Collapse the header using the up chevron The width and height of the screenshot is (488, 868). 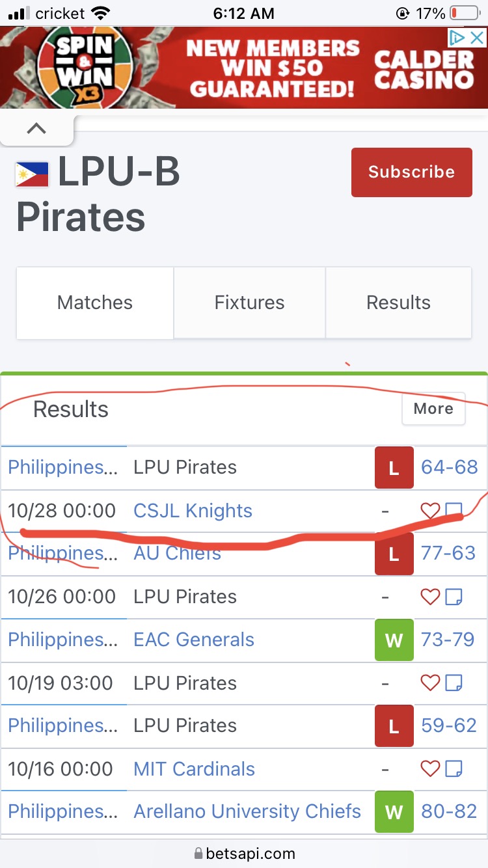36,129
